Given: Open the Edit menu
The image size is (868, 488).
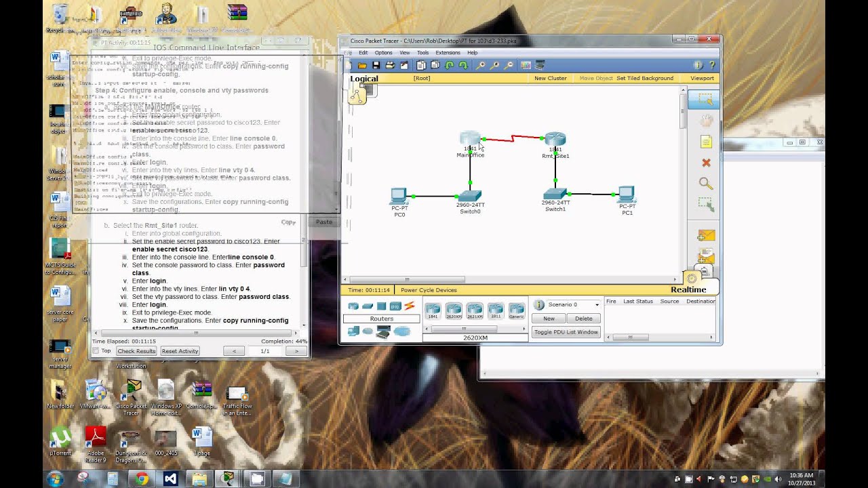Looking at the screenshot, I should tap(363, 53).
